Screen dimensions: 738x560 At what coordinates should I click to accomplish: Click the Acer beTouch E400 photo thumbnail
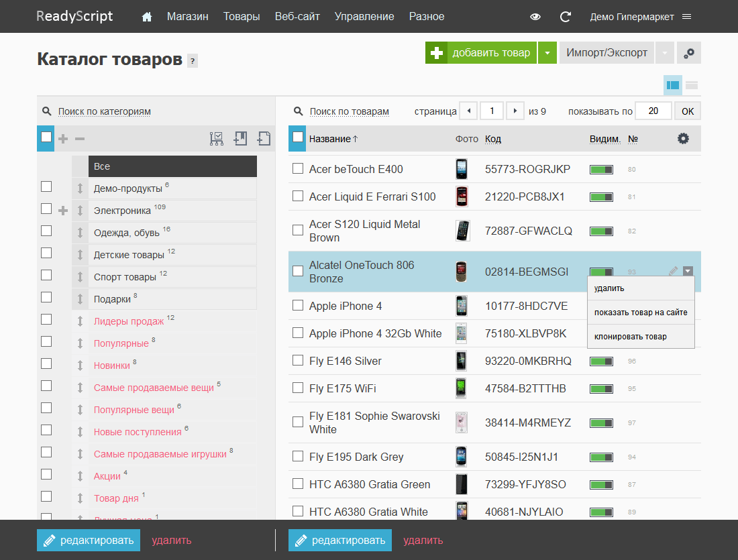(x=462, y=169)
